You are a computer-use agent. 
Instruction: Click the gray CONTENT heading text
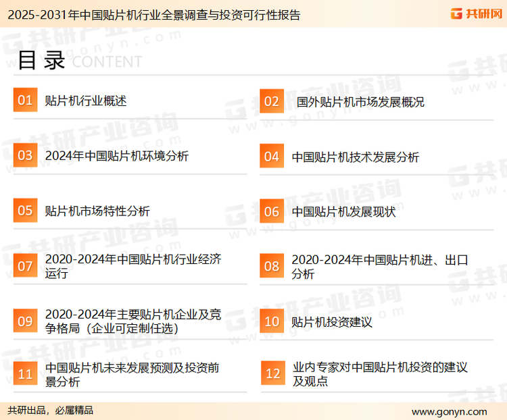pyautogui.click(x=107, y=61)
